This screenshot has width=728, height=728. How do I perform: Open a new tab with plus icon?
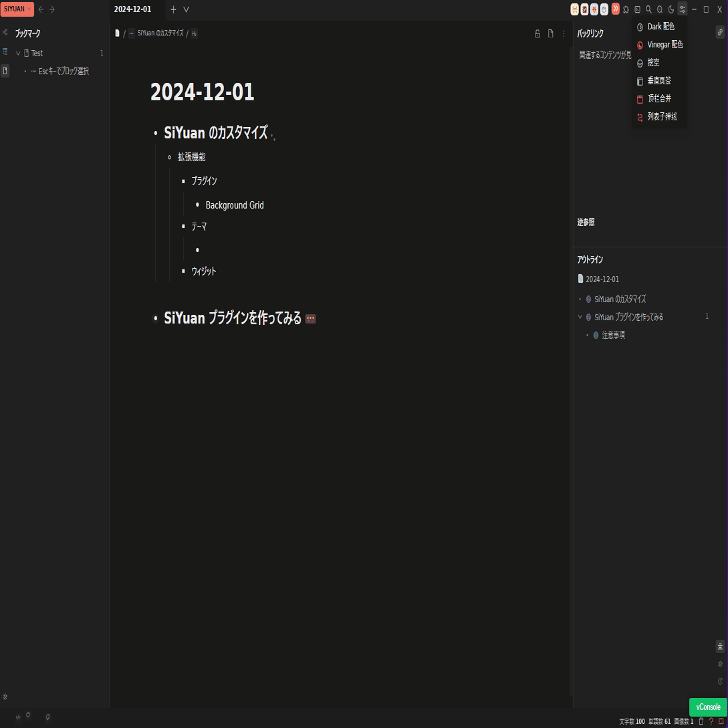tap(174, 9)
